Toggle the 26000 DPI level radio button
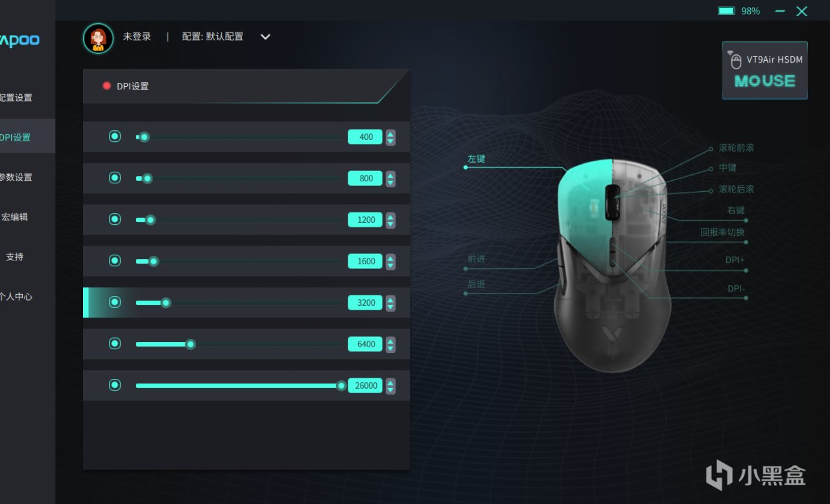The width and height of the screenshot is (830, 504). [x=115, y=385]
